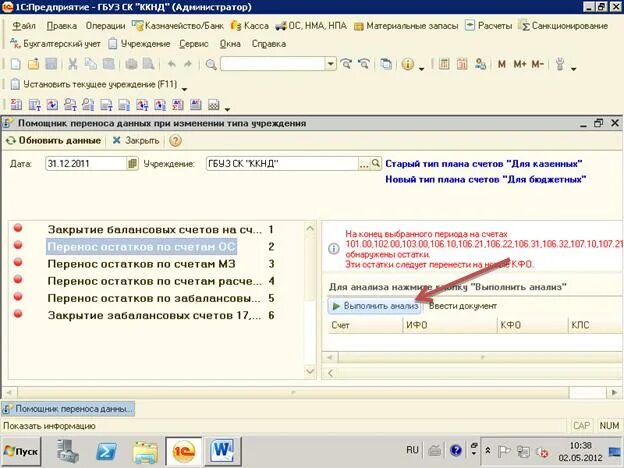Open the Учреждение menu
This screenshot has height=468, width=624.
139,44
